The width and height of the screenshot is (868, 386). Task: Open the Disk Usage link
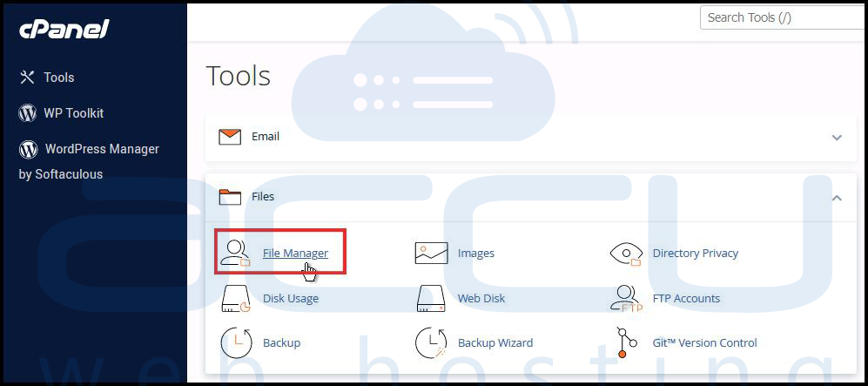(291, 299)
